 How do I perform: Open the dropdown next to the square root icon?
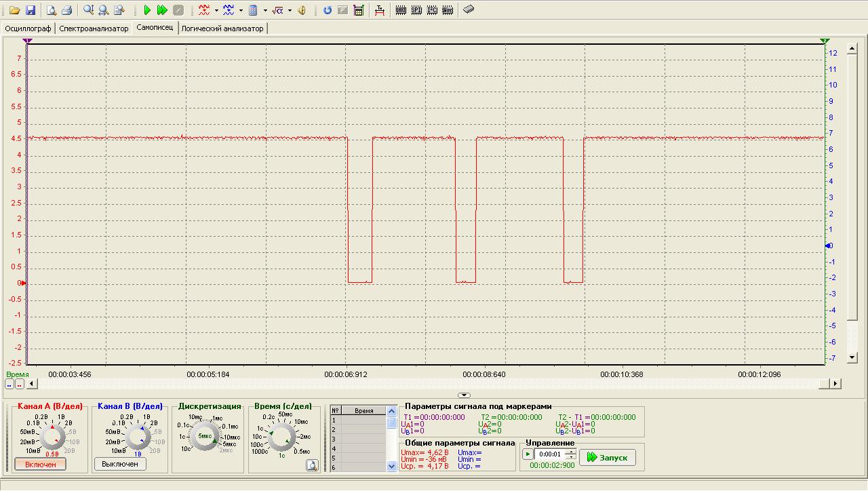(290, 10)
